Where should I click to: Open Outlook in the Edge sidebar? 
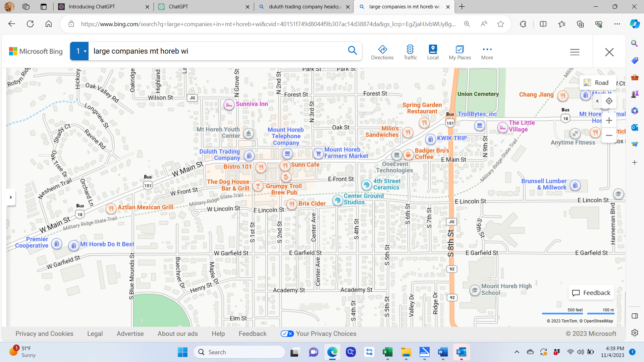pos(634,127)
